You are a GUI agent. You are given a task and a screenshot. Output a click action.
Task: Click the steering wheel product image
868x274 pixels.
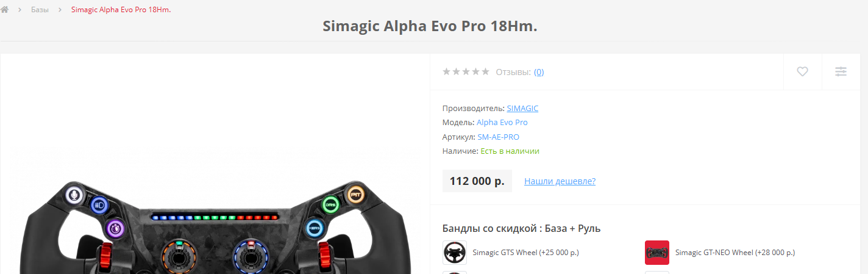215,226
